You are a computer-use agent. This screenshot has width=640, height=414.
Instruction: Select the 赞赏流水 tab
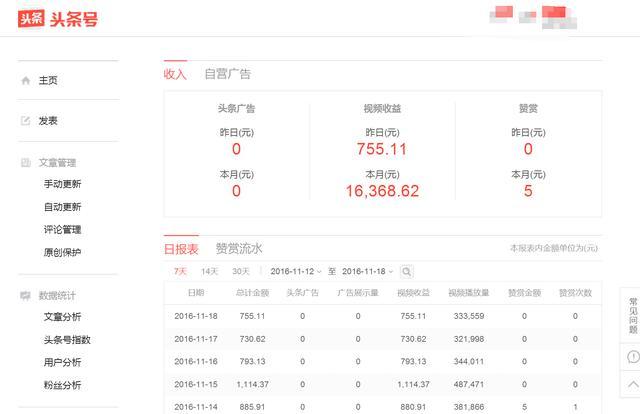239,249
